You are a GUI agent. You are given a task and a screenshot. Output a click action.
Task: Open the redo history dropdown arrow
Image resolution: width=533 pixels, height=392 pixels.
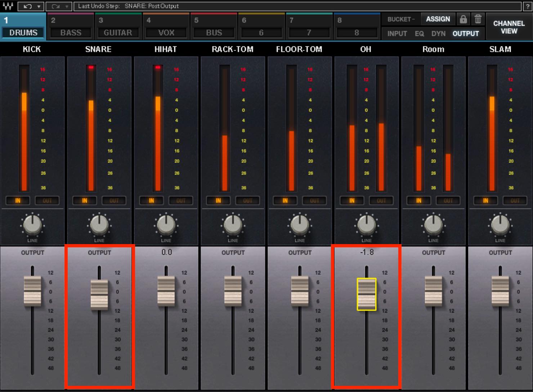point(67,6)
